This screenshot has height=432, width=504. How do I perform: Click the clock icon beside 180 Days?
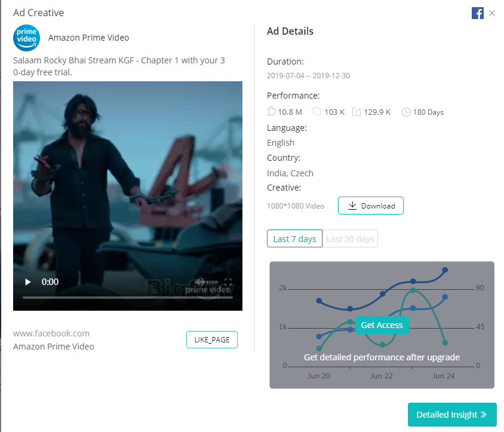pyautogui.click(x=406, y=112)
